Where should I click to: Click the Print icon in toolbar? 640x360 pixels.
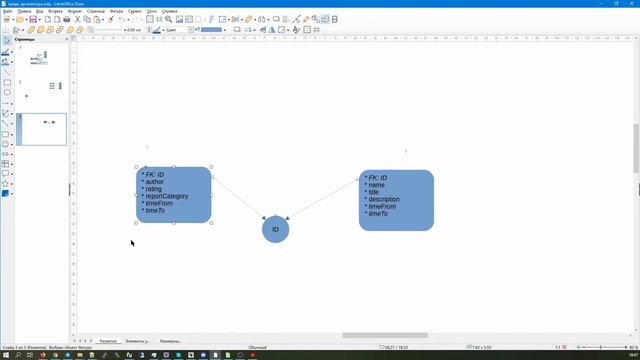pyautogui.click(x=67, y=20)
